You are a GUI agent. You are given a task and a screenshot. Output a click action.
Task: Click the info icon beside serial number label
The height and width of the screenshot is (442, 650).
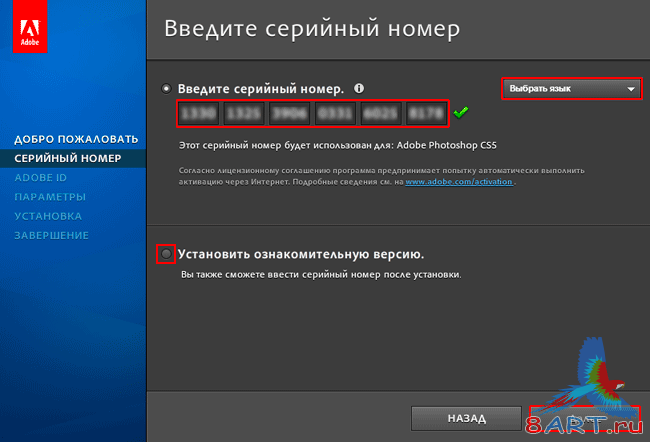tap(359, 88)
